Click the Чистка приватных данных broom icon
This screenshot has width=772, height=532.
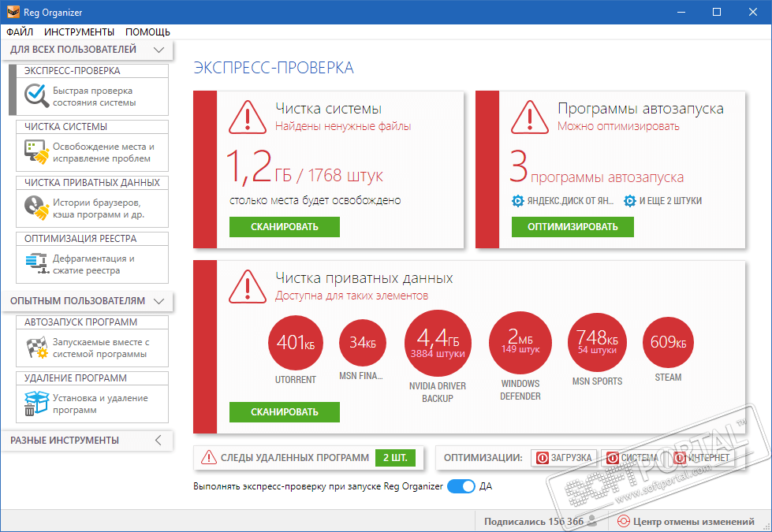pyautogui.click(x=37, y=208)
